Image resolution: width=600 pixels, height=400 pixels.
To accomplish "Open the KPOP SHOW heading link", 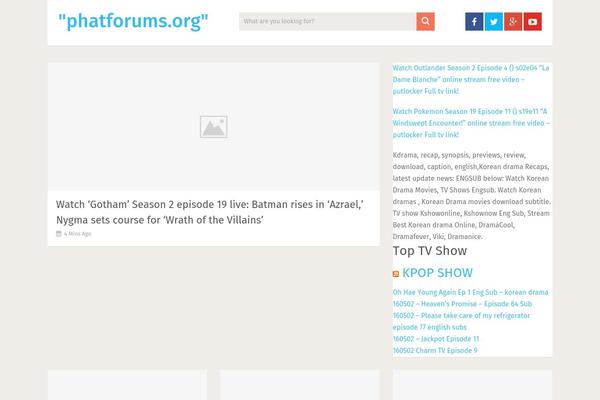I will pos(437,273).
